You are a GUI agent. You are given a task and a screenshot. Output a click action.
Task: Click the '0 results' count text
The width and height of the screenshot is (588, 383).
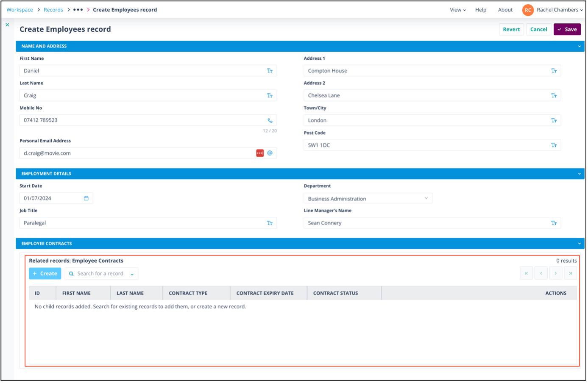pos(566,261)
